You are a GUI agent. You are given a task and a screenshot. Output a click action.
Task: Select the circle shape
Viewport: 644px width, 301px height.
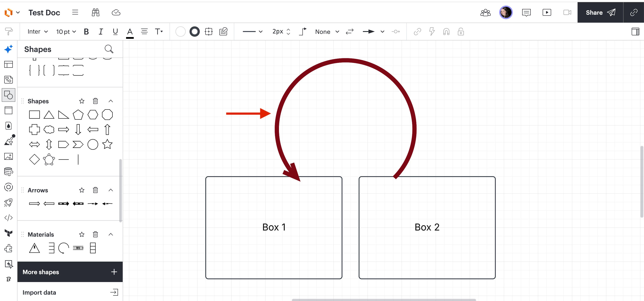point(93,144)
